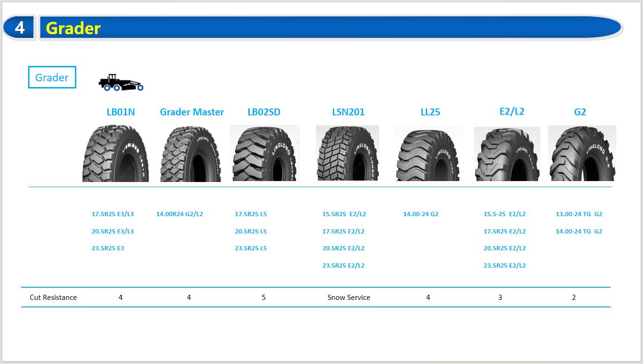Select size 15.5-25 E2/L2
643x364 pixels.
(504, 214)
